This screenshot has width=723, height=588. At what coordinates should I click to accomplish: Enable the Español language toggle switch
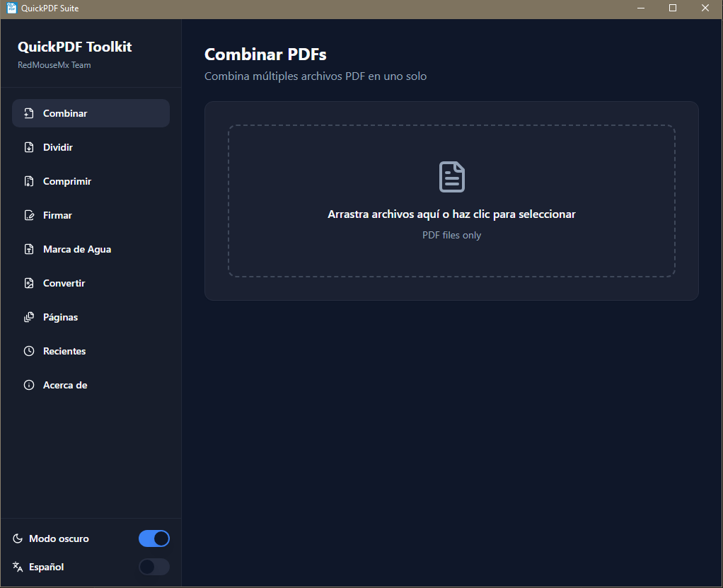(154, 567)
